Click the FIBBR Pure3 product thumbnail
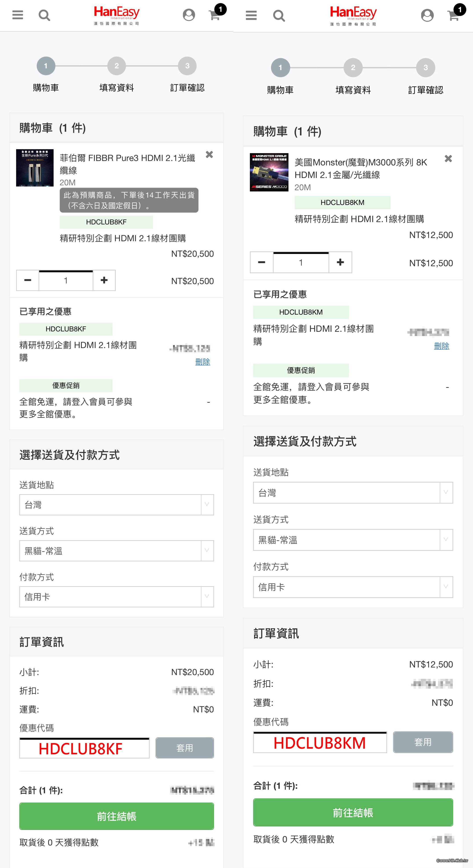Screen dimensions: 473x868 (x=35, y=168)
